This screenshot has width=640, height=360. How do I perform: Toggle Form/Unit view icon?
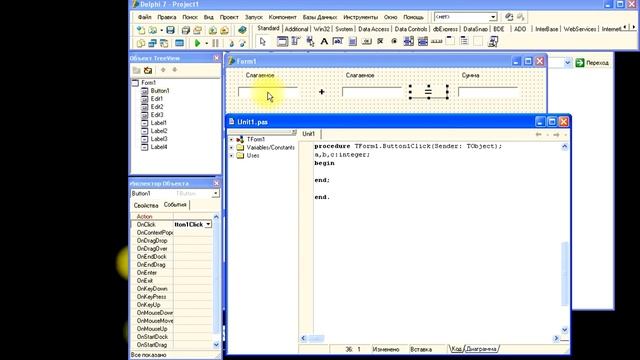click(164, 43)
